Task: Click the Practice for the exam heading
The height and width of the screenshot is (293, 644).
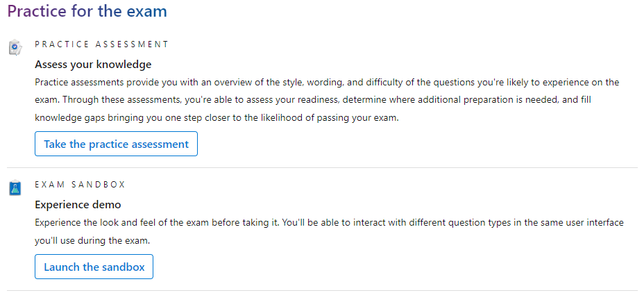Action: tap(87, 12)
